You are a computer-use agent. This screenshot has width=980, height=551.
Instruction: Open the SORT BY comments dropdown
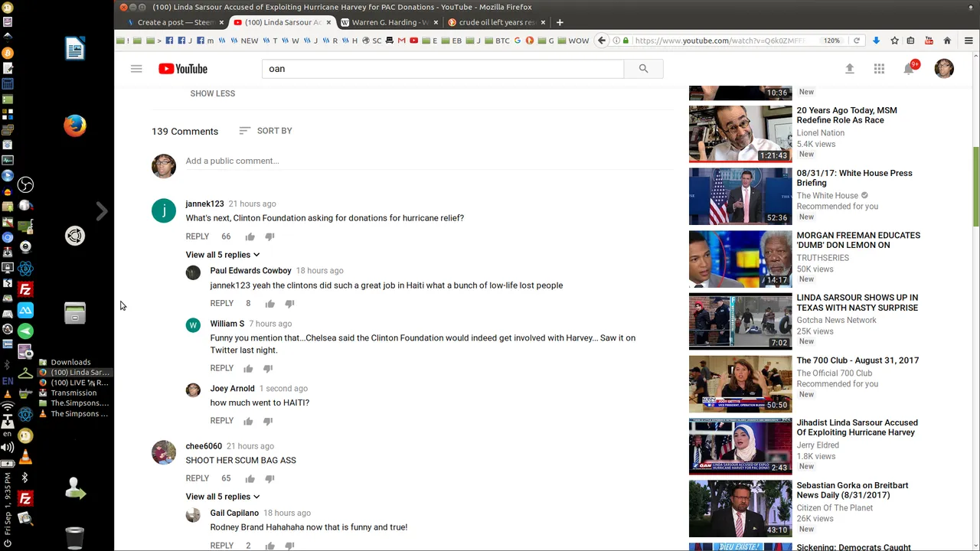(x=266, y=131)
